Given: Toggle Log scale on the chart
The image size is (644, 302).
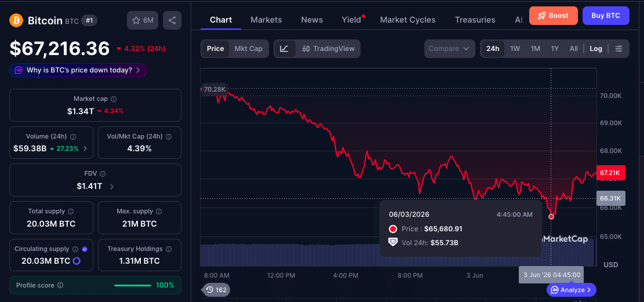Looking at the screenshot, I should [x=596, y=49].
